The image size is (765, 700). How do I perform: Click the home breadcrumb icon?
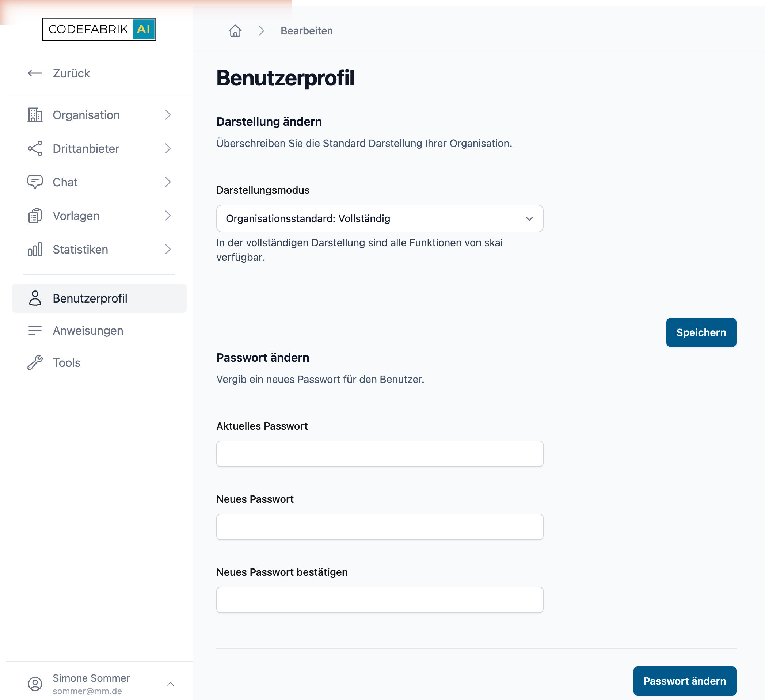coord(235,31)
